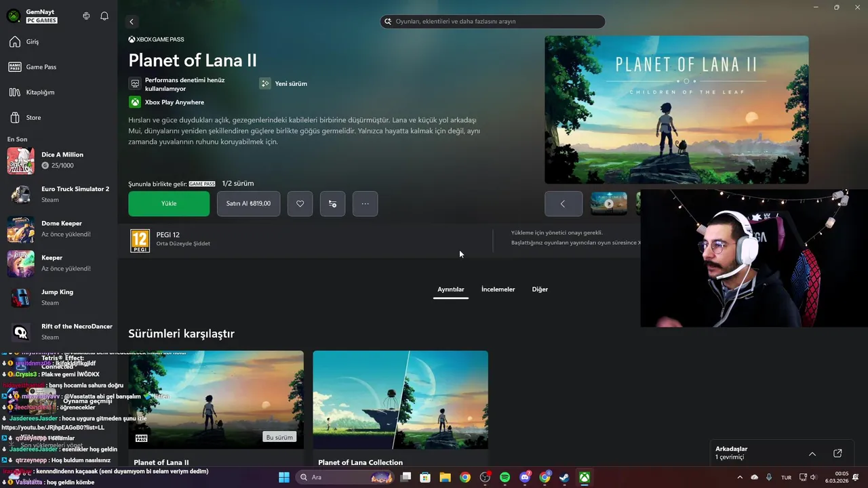The width and height of the screenshot is (868, 488).
Task: Open the volume tray icon
Action: [x=814, y=477]
